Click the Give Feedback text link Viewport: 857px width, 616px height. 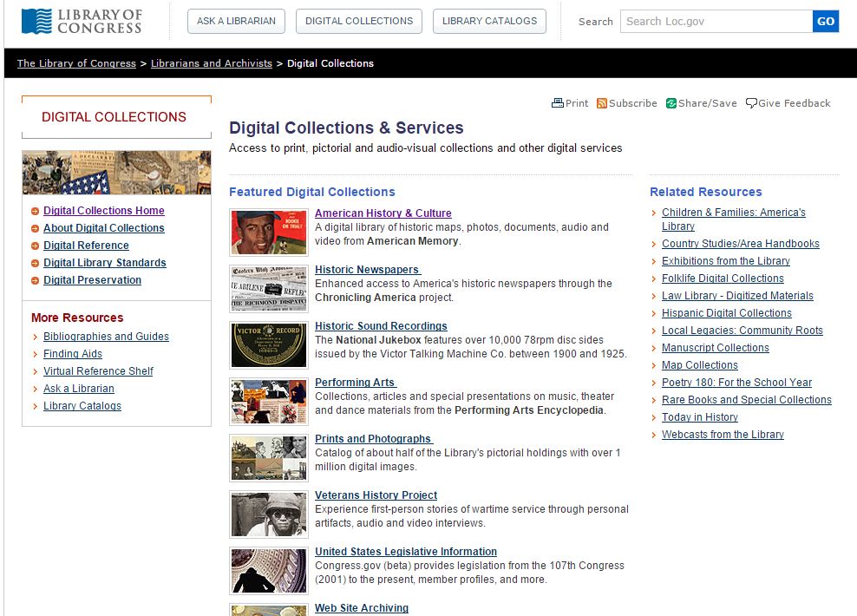click(x=795, y=103)
